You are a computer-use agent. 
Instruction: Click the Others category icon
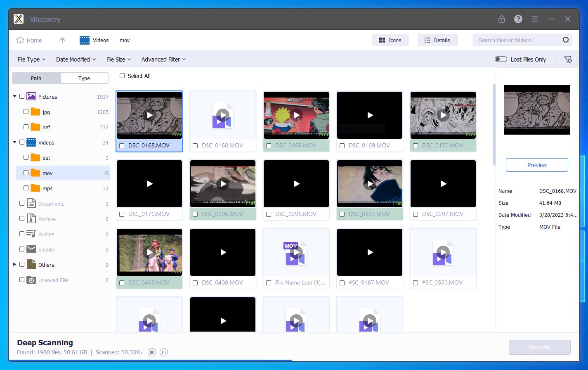click(x=31, y=264)
